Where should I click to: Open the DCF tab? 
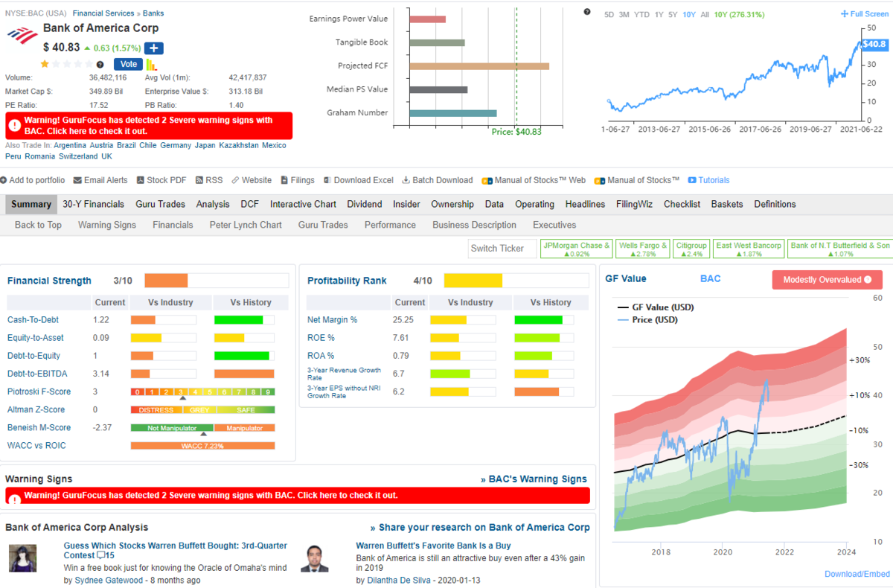[x=250, y=204]
